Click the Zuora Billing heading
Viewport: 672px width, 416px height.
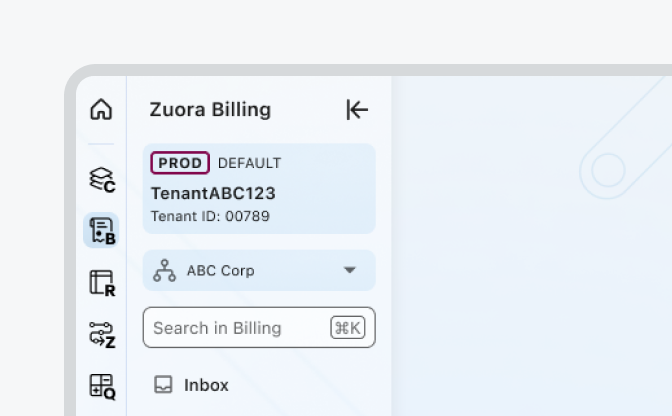click(210, 110)
